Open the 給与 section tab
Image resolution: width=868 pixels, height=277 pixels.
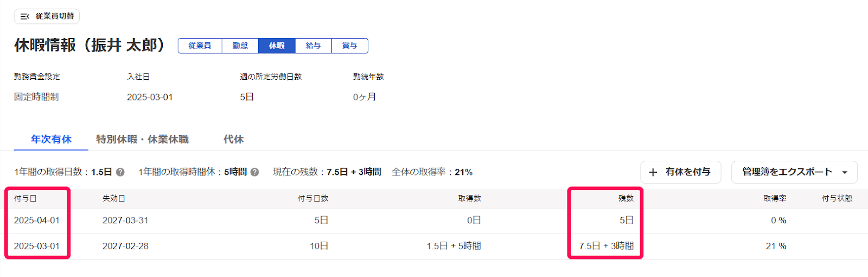pos(314,46)
